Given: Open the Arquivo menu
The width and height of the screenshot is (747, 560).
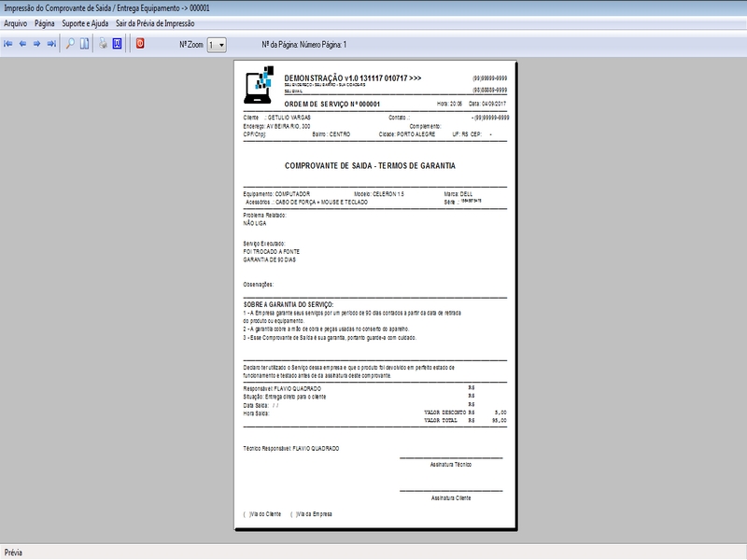Looking at the screenshot, I should click(16, 22).
